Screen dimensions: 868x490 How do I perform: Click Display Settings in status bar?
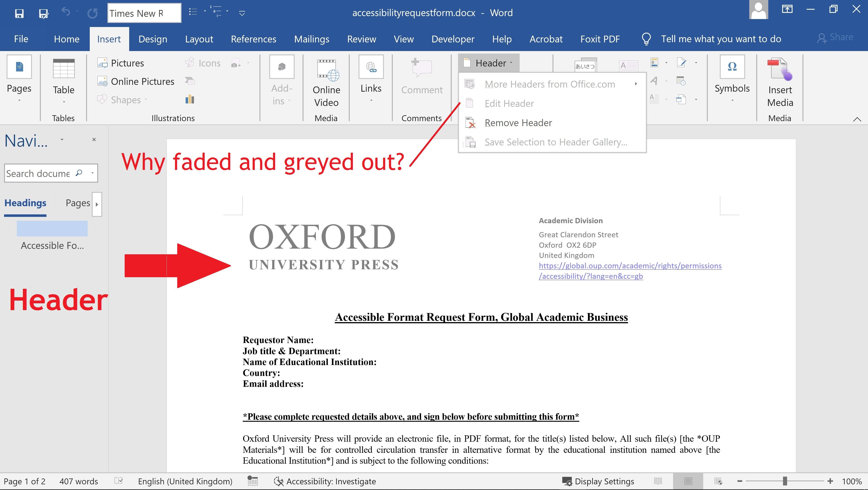click(598, 481)
